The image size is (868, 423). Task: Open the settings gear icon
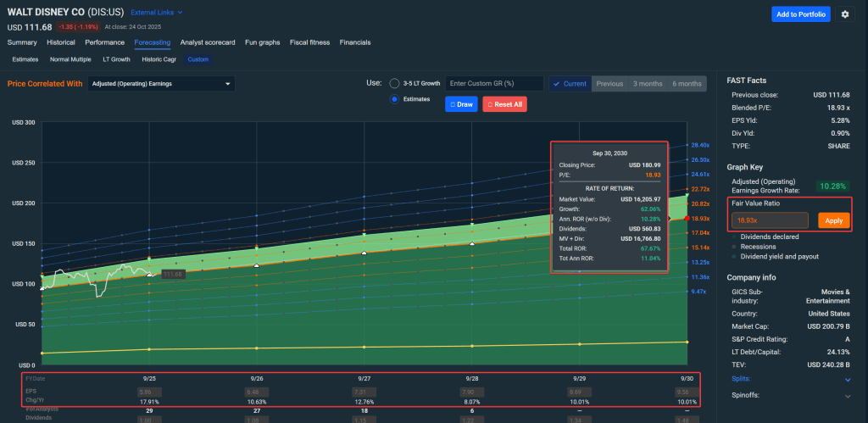point(844,14)
